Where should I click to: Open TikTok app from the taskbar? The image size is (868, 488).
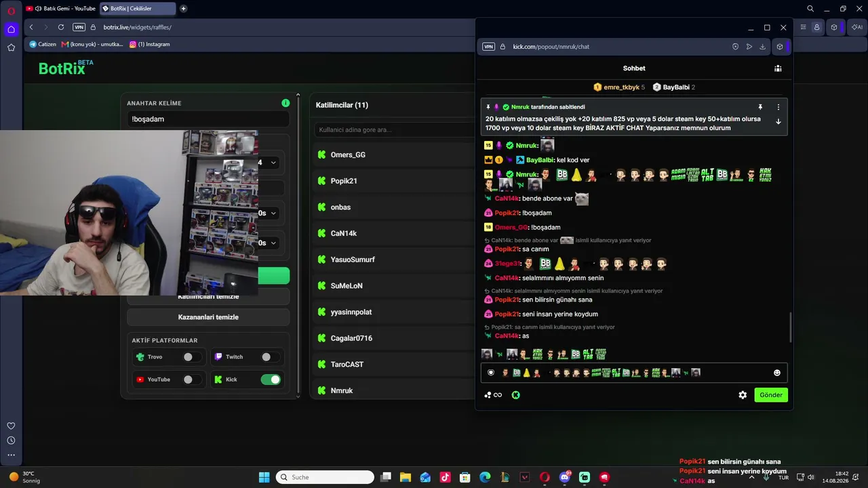[x=445, y=477]
